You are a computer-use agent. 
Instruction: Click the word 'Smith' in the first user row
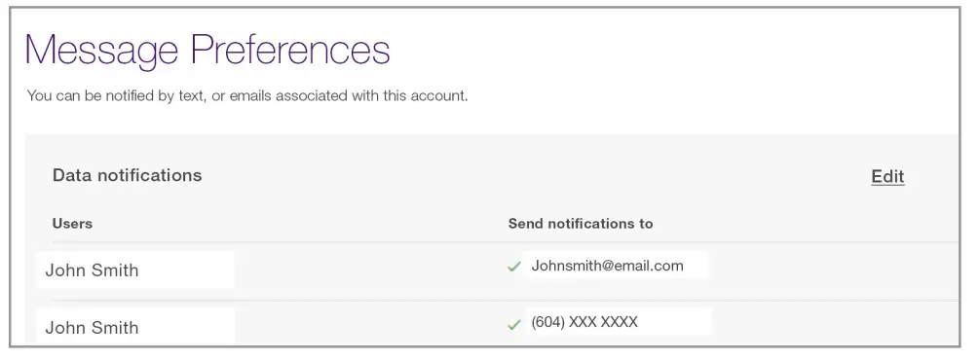[113, 270]
